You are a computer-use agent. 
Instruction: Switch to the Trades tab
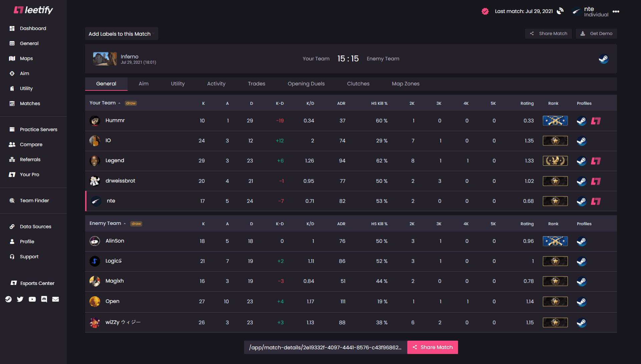tap(256, 84)
